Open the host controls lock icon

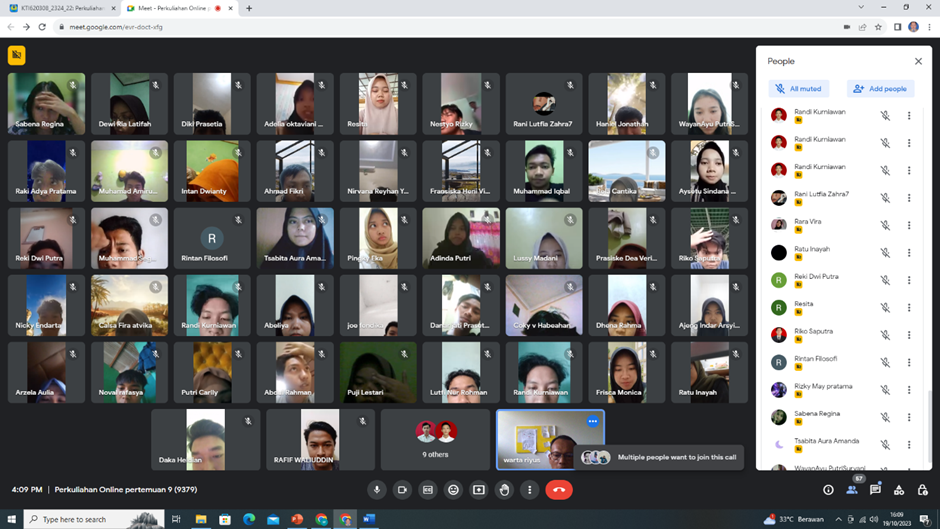pos(922,490)
